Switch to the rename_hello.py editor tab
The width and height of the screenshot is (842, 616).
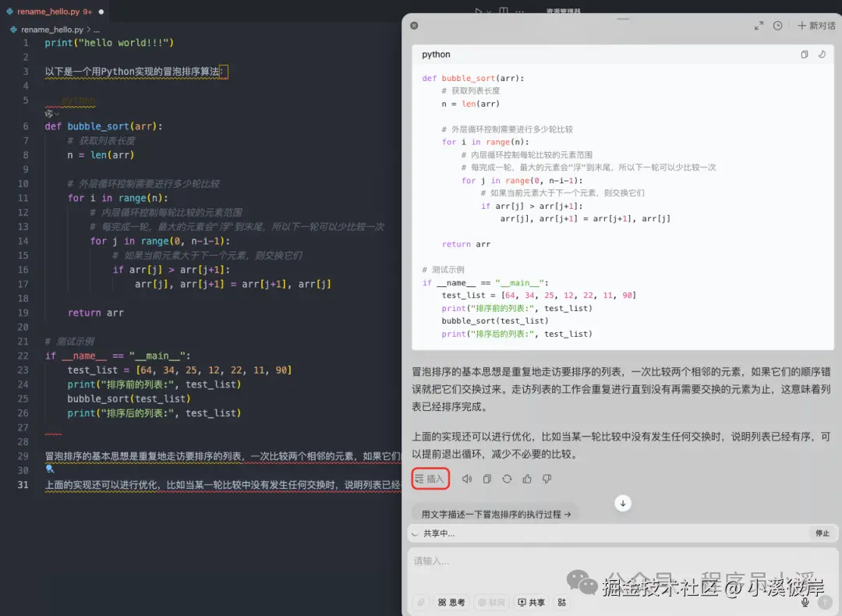click(x=47, y=12)
